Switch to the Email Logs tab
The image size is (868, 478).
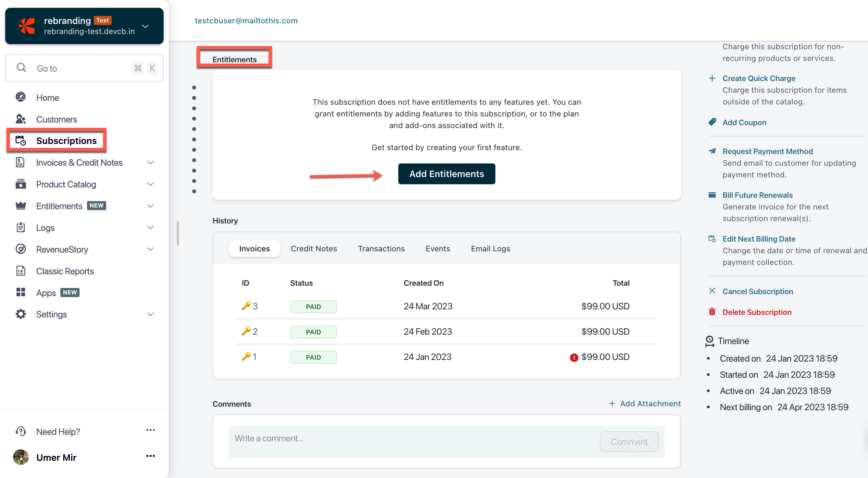(490, 248)
